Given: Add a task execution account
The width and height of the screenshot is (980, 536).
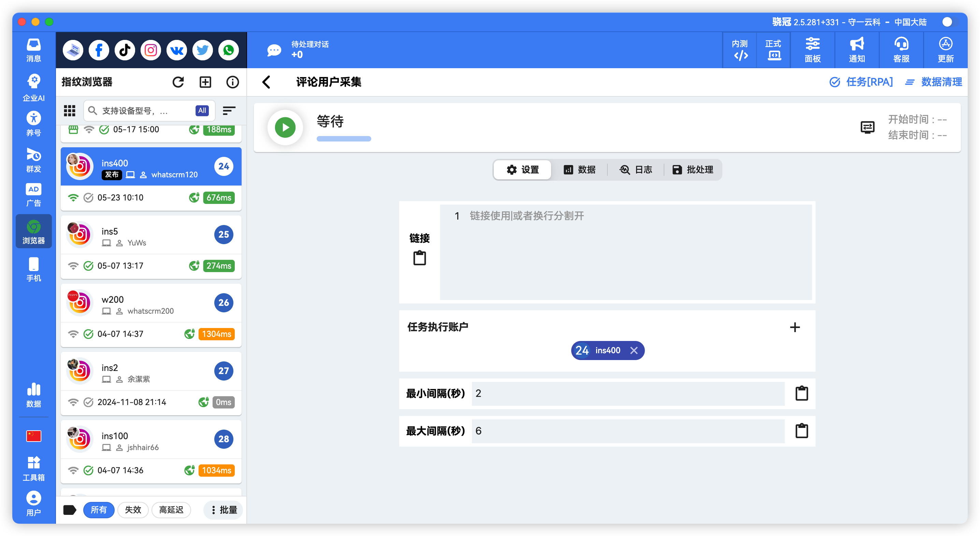Looking at the screenshot, I should pyautogui.click(x=795, y=327).
